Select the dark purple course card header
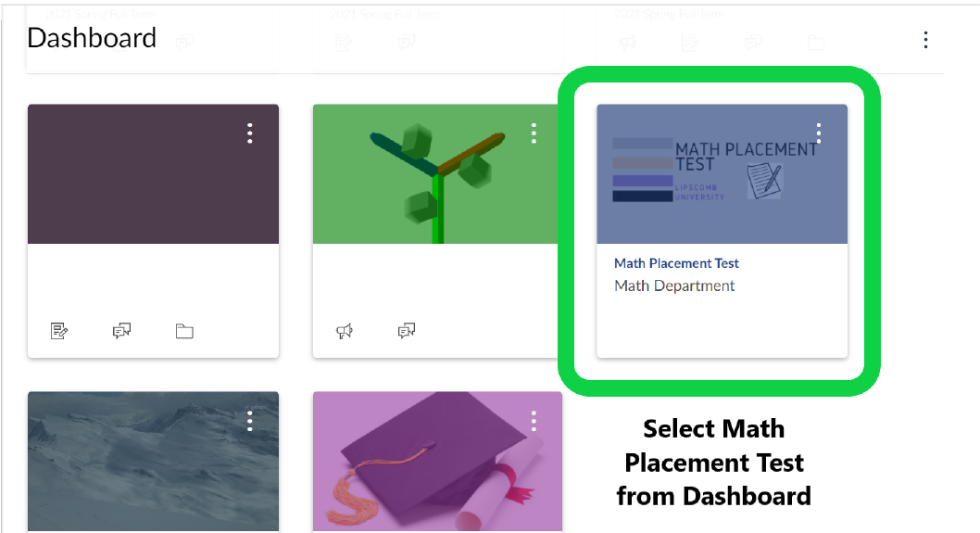This screenshot has height=533, width=980. pyautogui.click(x=153, y=174)
